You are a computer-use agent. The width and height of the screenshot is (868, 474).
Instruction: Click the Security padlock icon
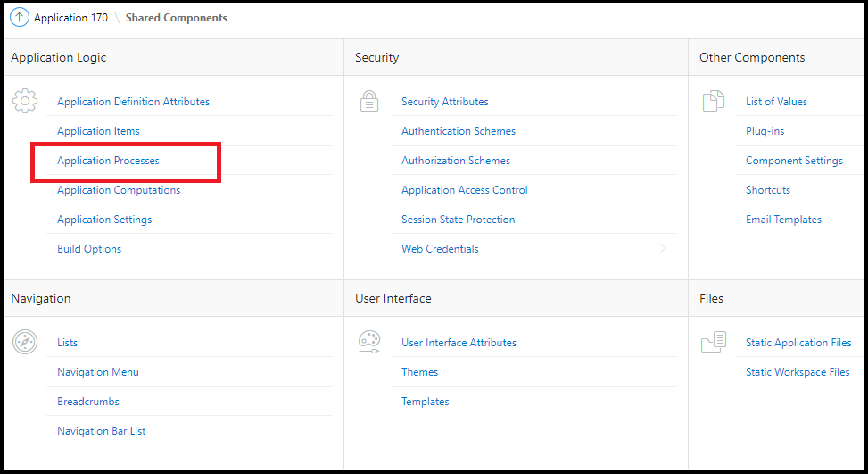(x=369, y=101)
